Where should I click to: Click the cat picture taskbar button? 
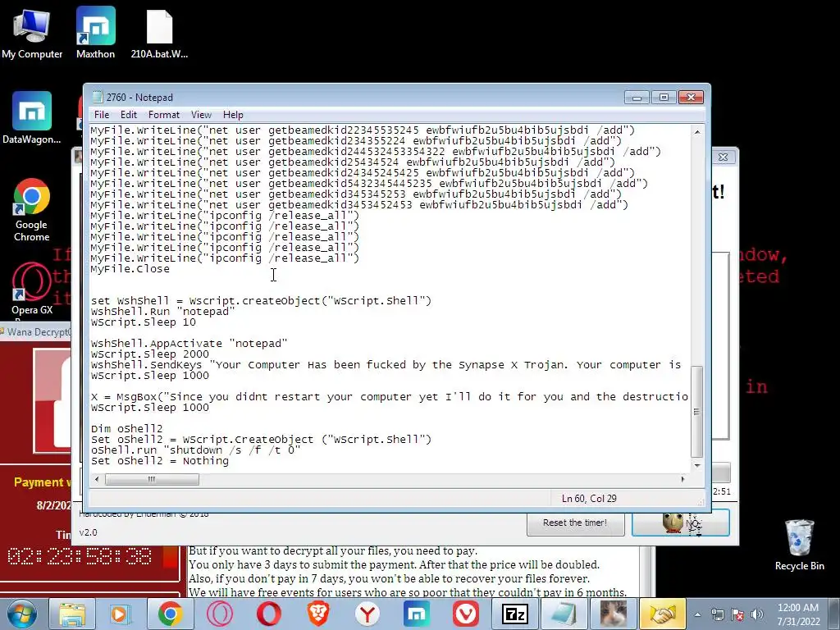point(614,614)
